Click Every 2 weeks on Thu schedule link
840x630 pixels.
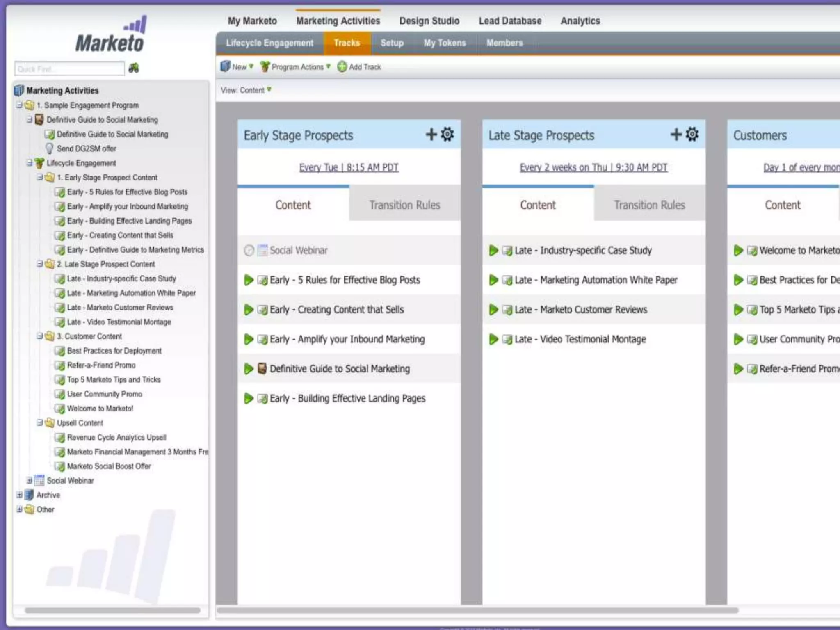[593, 167]
